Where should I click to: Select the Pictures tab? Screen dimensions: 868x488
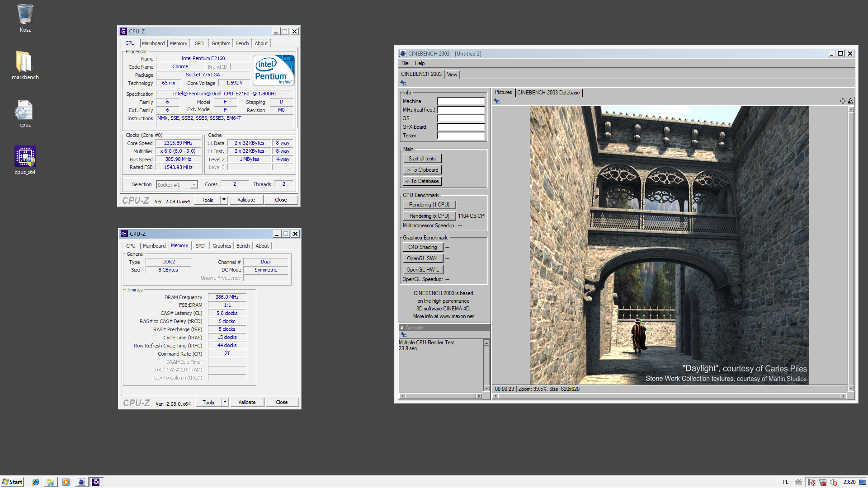coord(503,92)
